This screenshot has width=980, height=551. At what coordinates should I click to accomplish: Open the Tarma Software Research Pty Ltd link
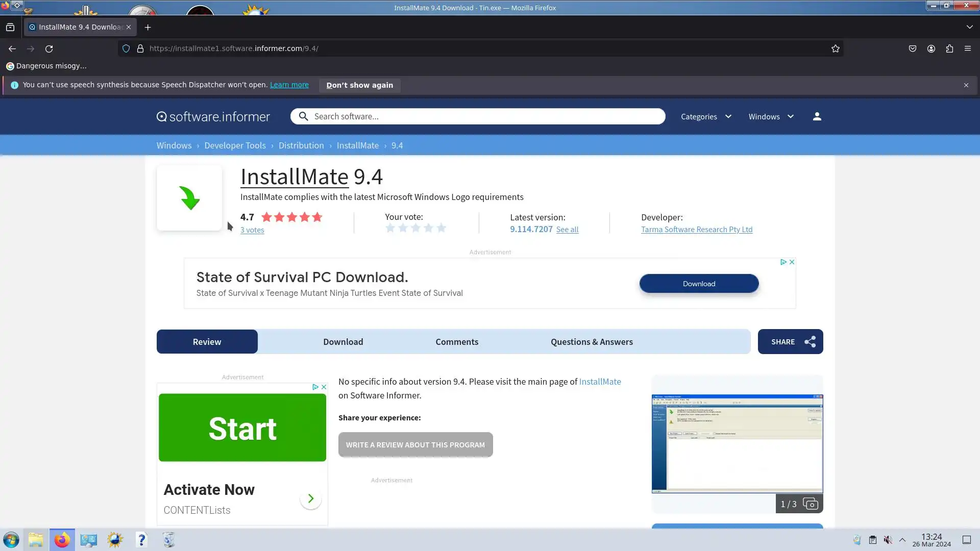pyautogui.click(x=696, y=230)
